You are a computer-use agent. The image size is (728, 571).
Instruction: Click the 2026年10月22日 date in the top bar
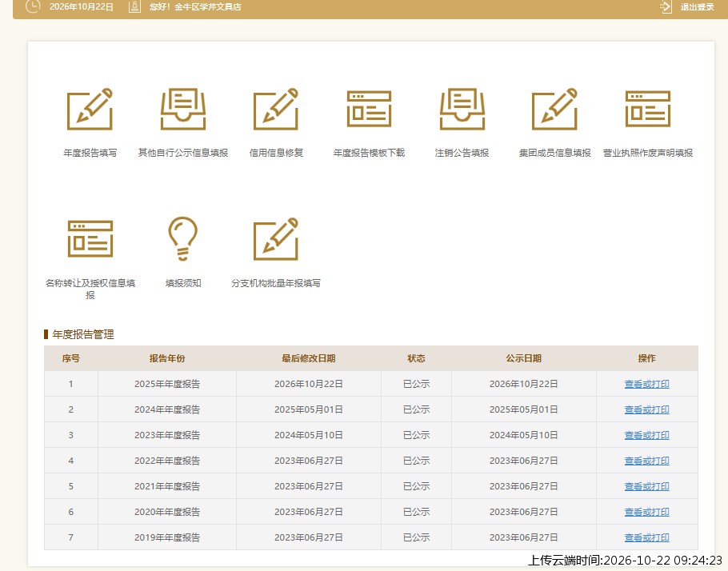coord(82,7)
